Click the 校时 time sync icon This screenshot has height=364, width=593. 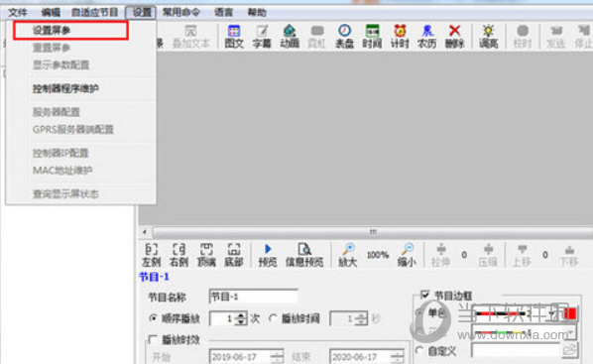[x=523, y=37]
